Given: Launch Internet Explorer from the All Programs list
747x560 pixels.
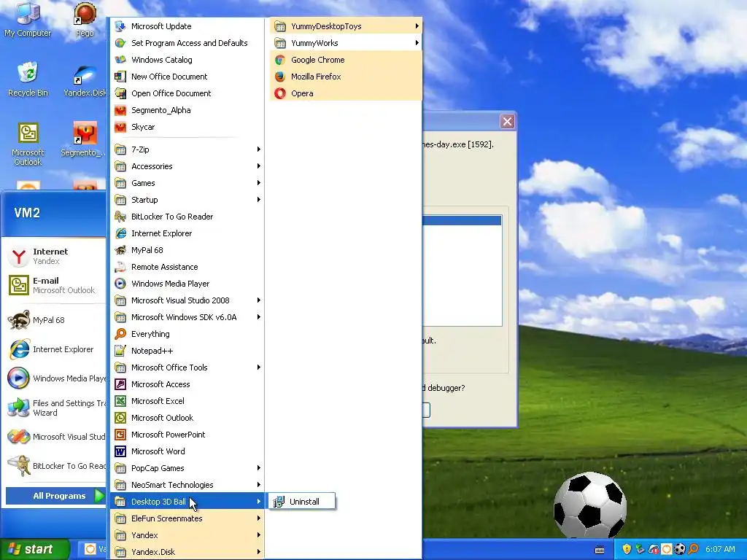Looking at the screenshot, I should pyautogui.click(x=187, y=233).
